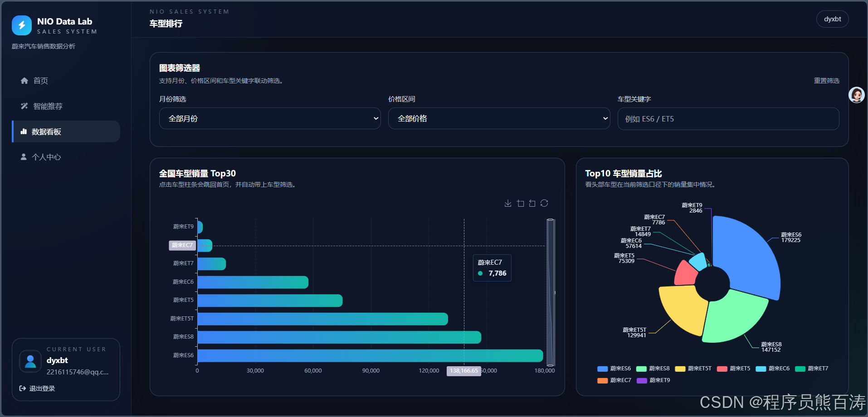Click the user email 2216115746@qq.c... text
The width and height of the screenshot is (868, 417).
coord(78,372)
